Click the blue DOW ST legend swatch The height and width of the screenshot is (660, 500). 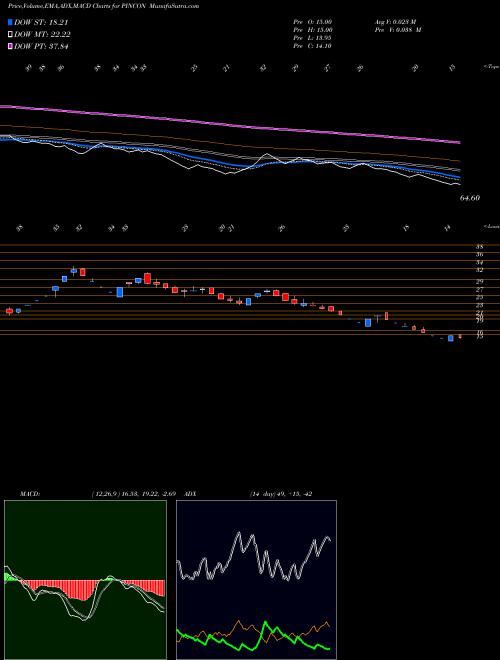(x=10, y=23)
